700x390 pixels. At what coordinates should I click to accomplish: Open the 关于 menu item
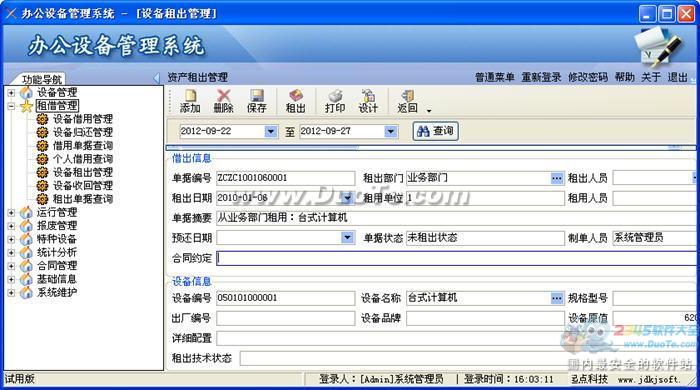pos(651,77)
